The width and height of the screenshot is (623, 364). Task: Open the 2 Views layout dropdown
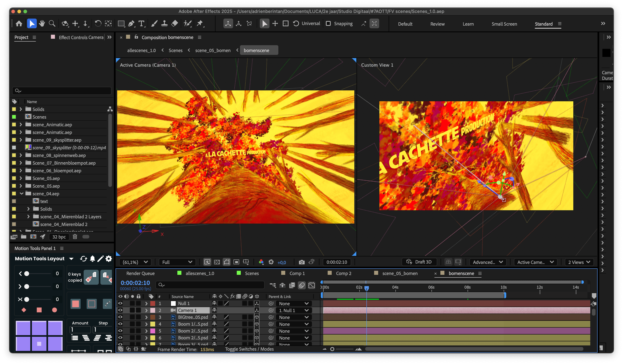(x=579, y=262)
